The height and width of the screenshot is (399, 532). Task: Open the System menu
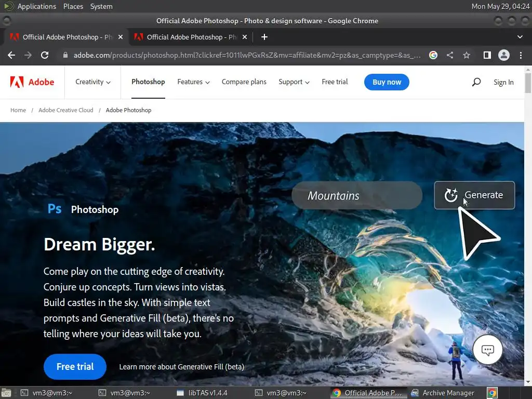101,6
